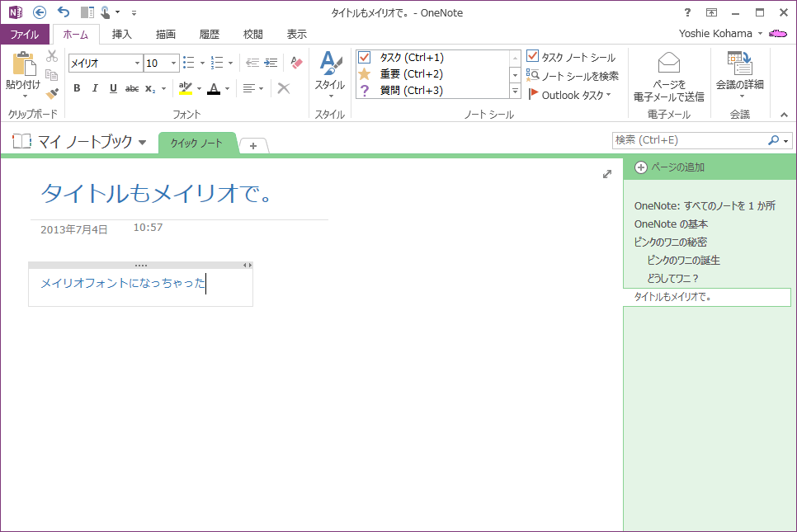Open the font size dropdown
The image size is (797, 532).
tap(173, 63)
